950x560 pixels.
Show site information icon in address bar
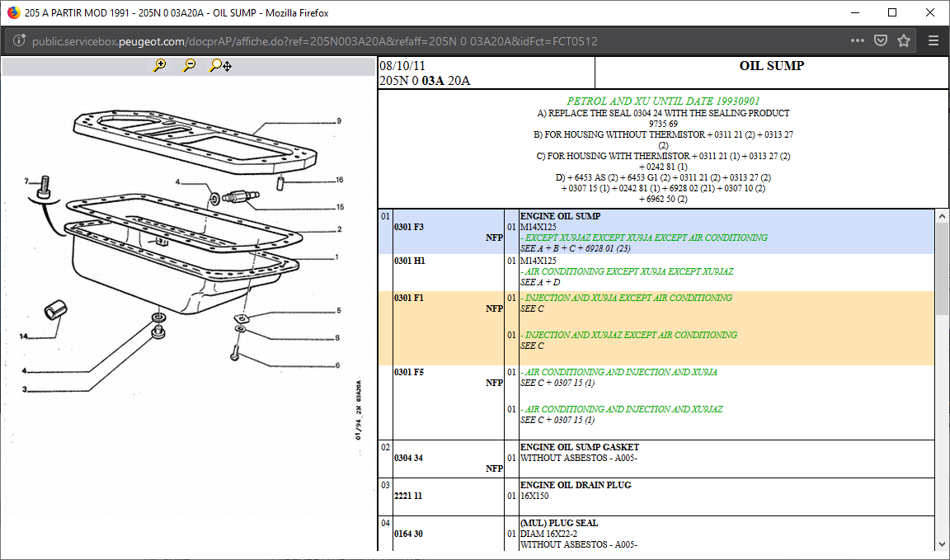point(19,41)
